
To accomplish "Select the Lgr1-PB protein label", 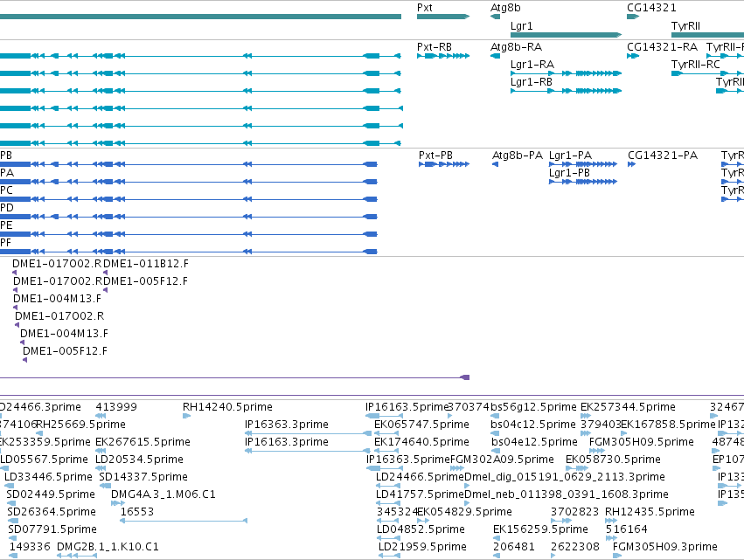I will [569, 173].
